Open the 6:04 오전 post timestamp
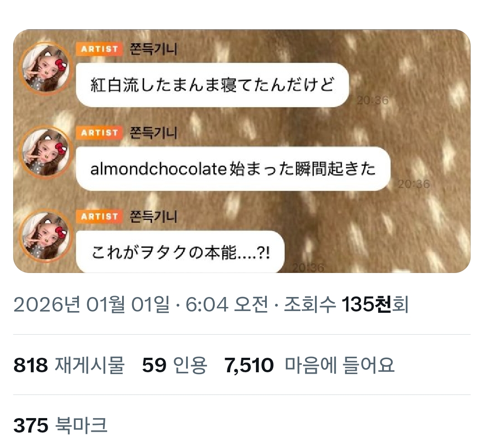487x448 pixels. pyautogui.click(x=227, y=304)
